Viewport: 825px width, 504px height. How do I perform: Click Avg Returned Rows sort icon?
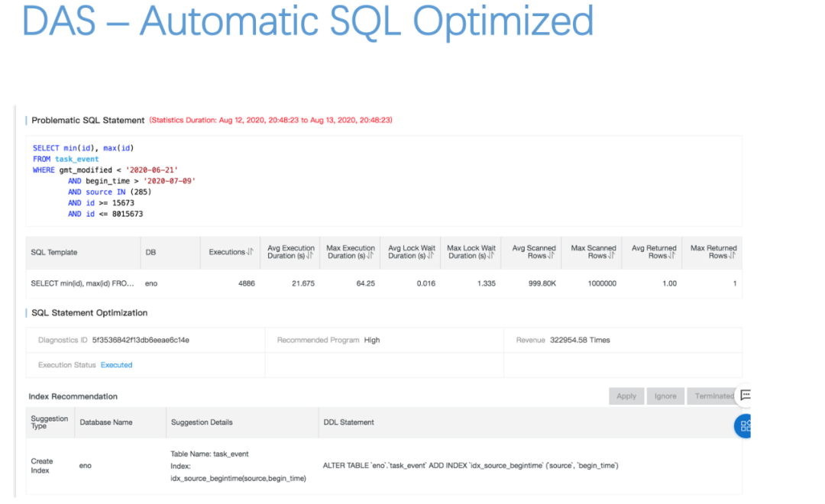coord(673,256)
